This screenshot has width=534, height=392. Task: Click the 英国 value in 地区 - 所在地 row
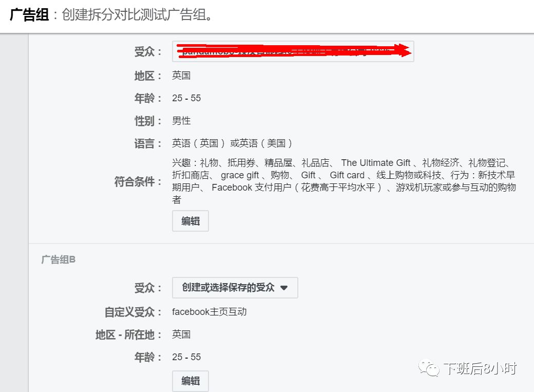tap(181, 334)
